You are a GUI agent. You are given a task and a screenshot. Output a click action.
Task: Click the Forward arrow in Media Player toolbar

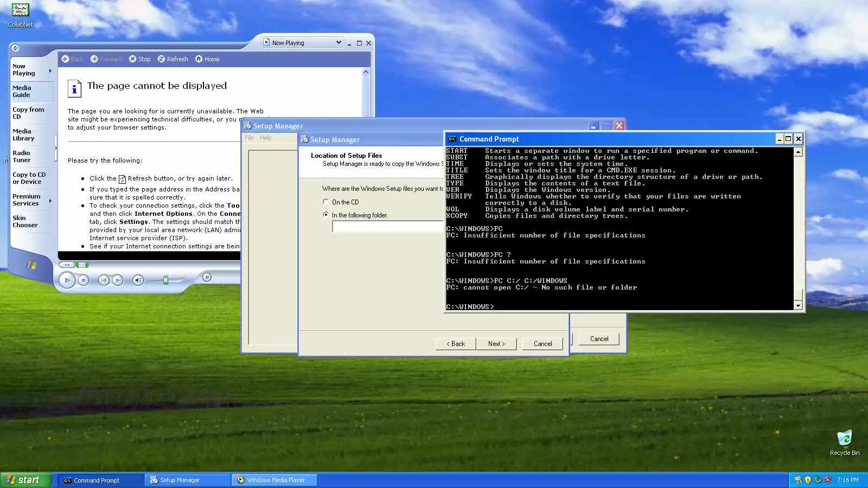point(94,59)
